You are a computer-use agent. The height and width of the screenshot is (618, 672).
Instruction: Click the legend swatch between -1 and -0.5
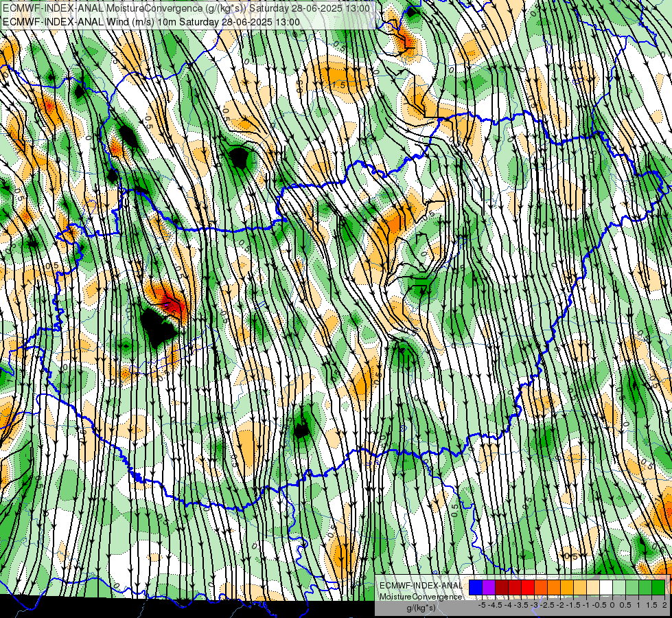[x=592, y=587]
